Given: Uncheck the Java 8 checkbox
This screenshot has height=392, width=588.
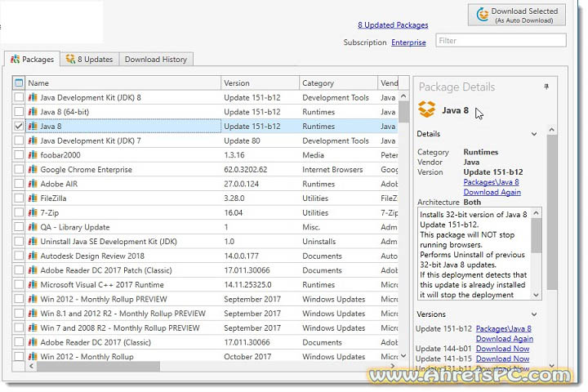Looking at the screenshot, I should (18, 126).
